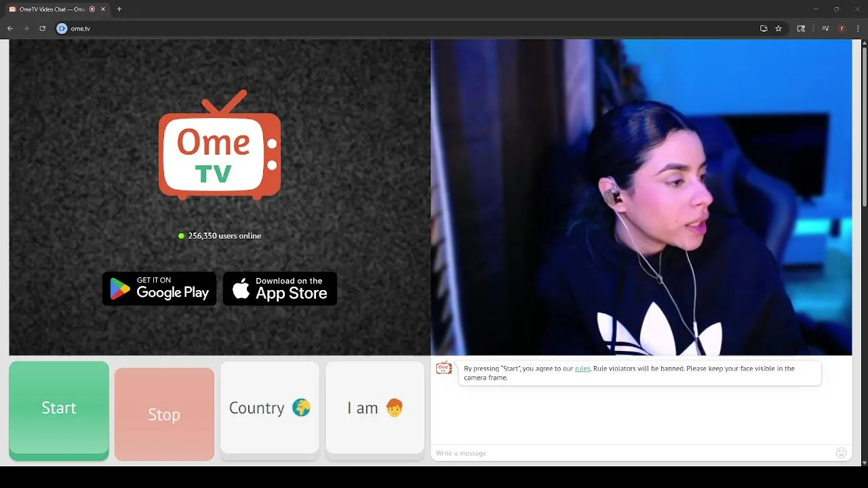This screenshot has width=868, height=488.
Task: Click the install app icon in the address bar
Action: 764,28
